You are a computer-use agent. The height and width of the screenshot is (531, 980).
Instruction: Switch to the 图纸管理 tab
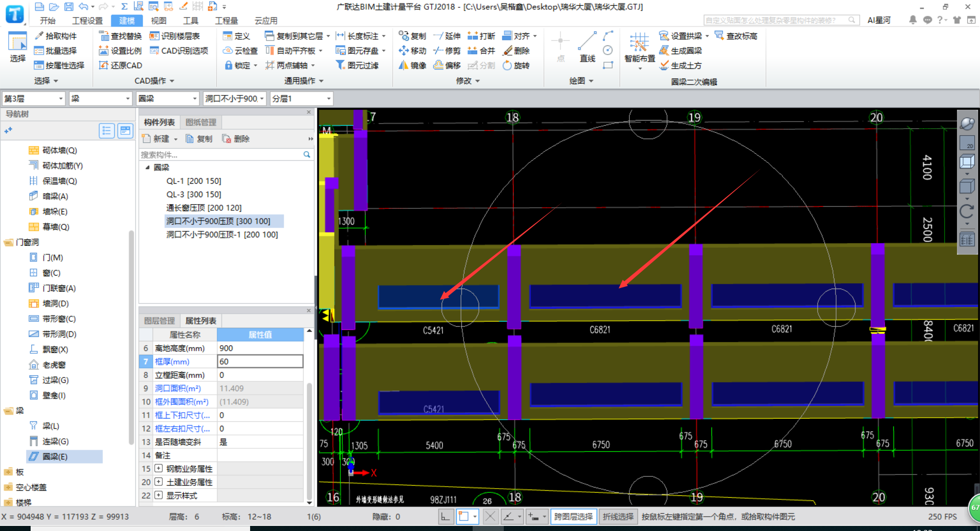click(201, 122)
